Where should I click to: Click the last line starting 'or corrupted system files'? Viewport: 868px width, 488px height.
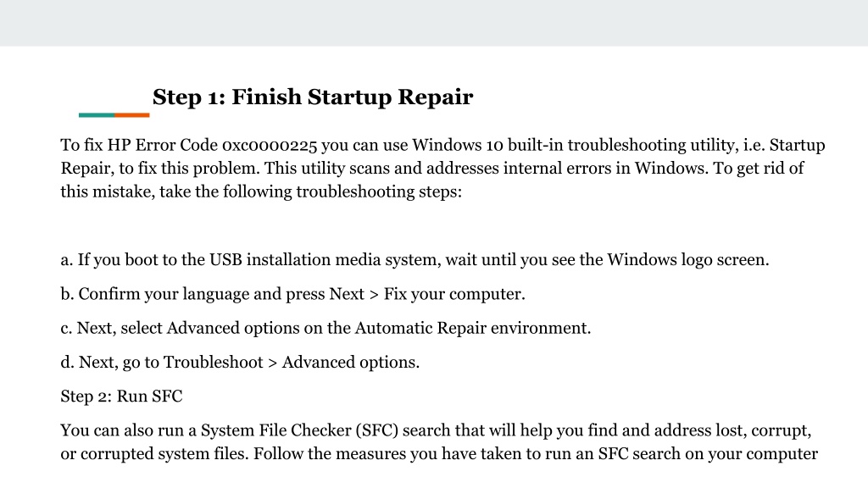click(439, 454)
